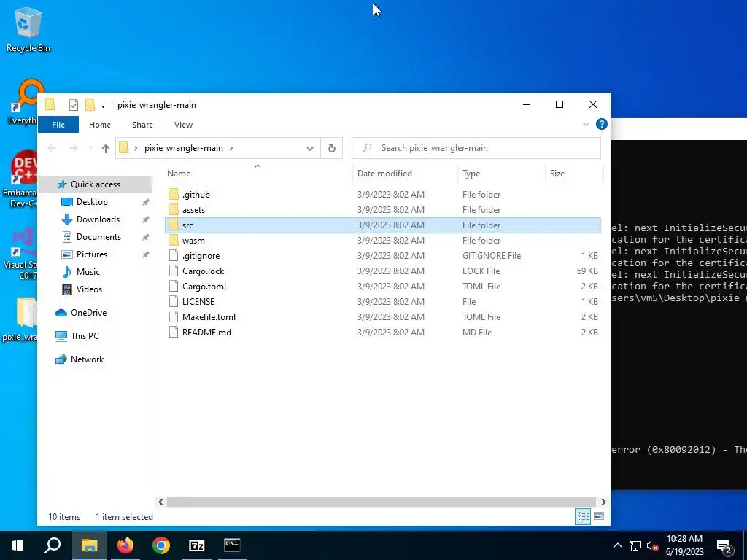Open the Embarcadero Dev-C++ desktop shortcut
The width and height of the screenshot is (747, 560).
pos(21,179)
